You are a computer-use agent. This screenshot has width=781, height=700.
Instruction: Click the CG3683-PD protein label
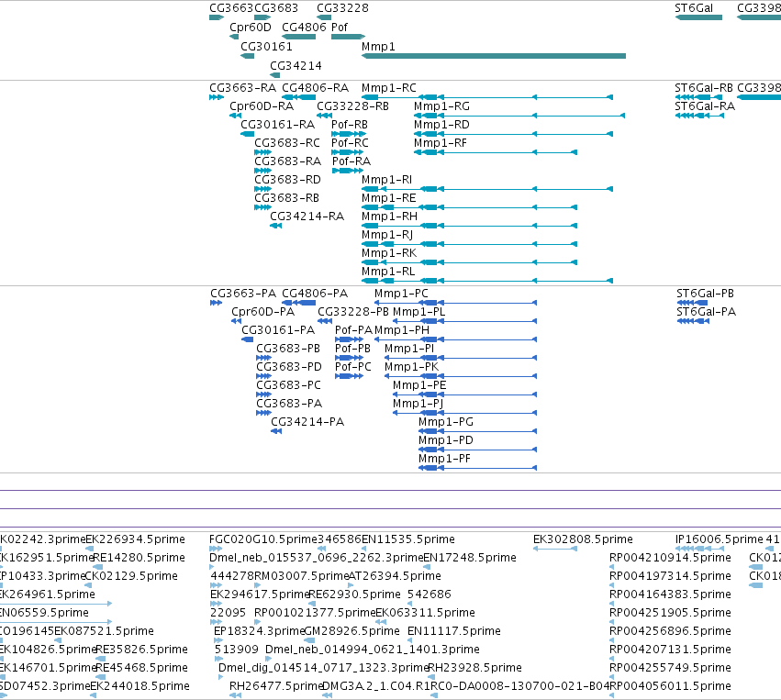[289, 367]
